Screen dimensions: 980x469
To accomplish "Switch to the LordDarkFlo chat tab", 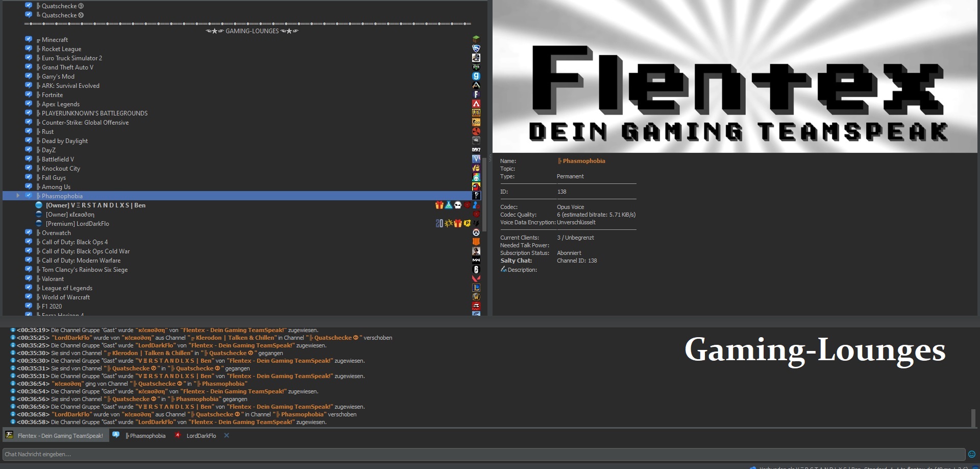I will (201, 436).
